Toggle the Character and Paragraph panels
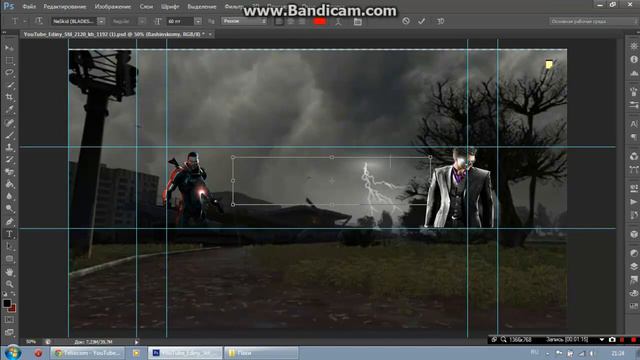Viewport: 640px width, 360px height. (x=358, y=21)
